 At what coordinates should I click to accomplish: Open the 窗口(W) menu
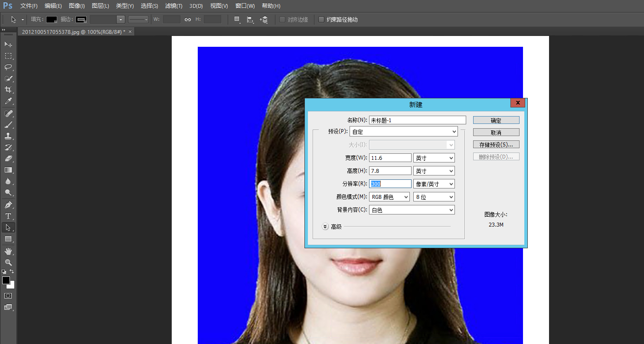coord(245,6)
